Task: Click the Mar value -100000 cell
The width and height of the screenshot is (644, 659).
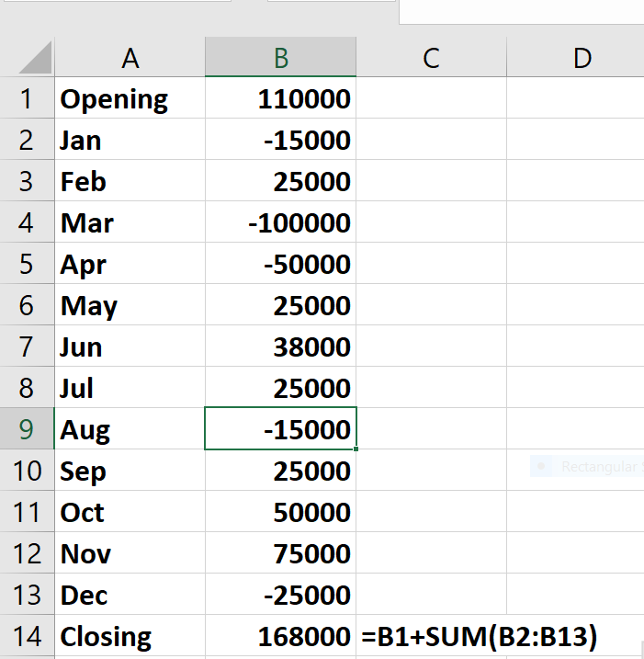Action: click(x=280, y=222)
